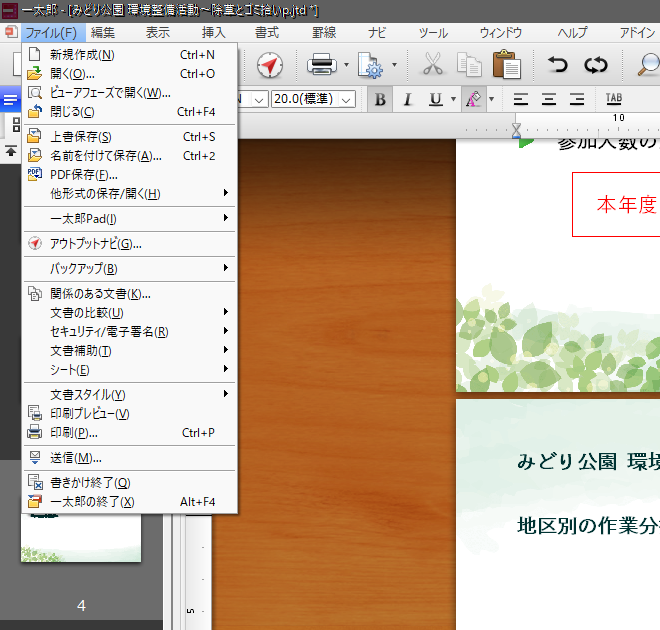Click the magnifier search icon

(x=649, y=65)
